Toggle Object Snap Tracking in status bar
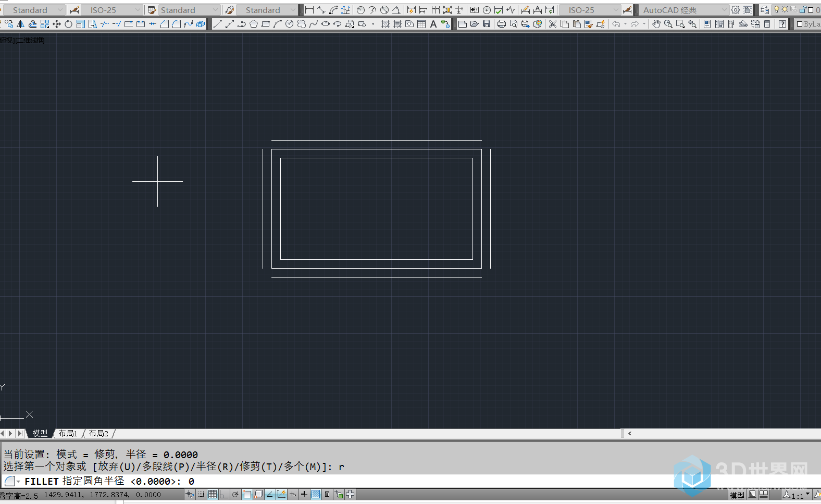 pyautogui.click(x=270, y=494)
